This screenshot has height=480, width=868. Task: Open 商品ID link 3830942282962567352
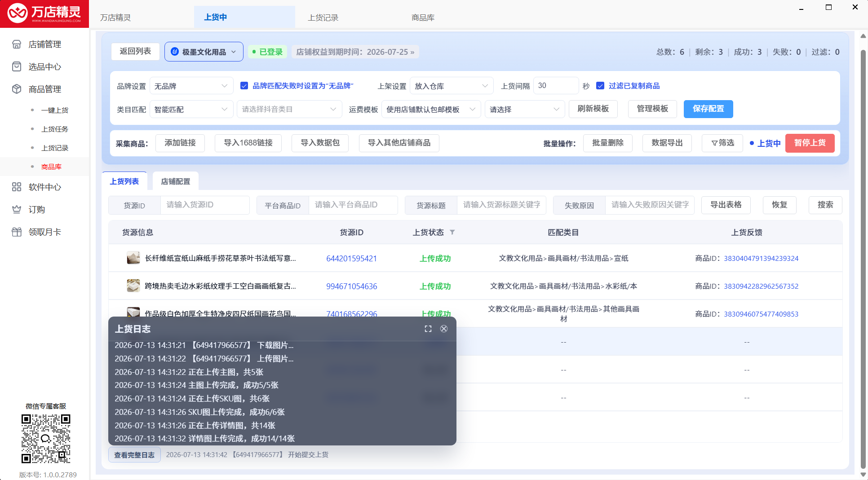[761, 286]
